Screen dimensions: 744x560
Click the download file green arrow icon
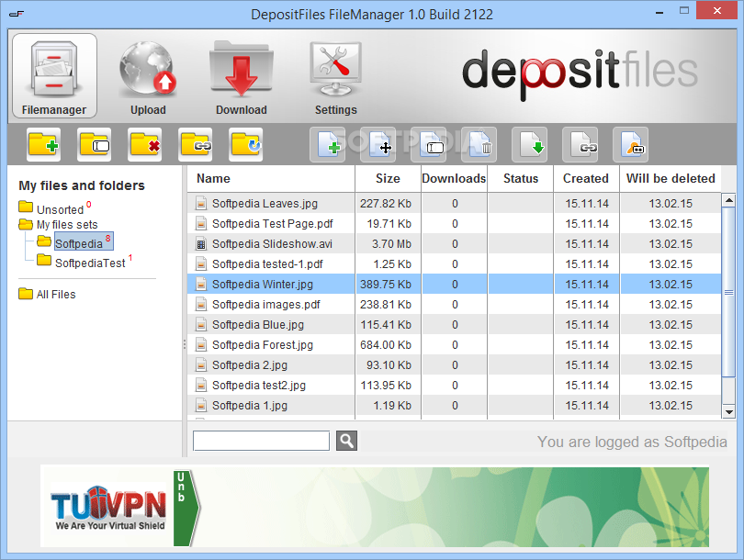pos(530,145)
